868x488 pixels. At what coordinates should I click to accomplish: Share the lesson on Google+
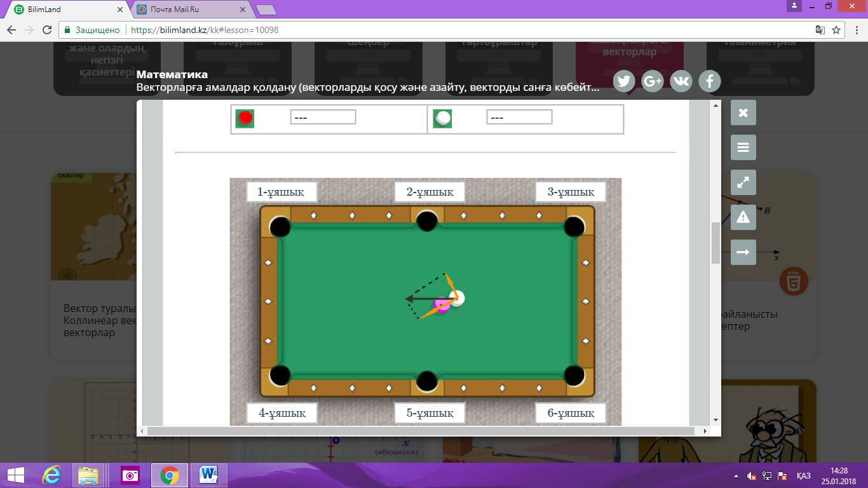pyautogui.click(x=653, y=81)
